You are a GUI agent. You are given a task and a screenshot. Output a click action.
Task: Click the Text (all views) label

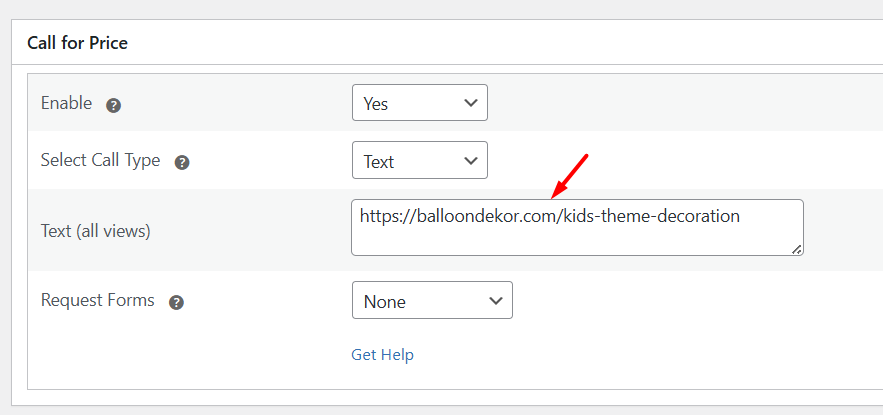tap(95, 231)
